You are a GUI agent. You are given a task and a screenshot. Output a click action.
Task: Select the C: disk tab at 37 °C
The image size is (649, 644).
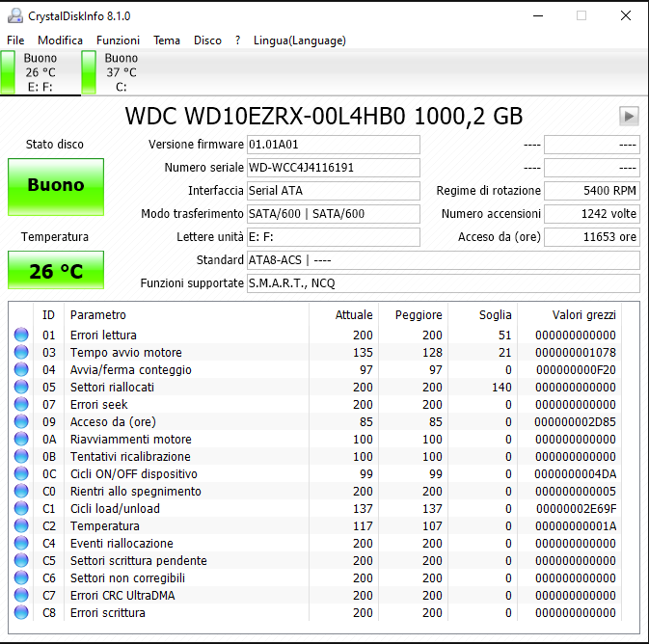point(122,72)
